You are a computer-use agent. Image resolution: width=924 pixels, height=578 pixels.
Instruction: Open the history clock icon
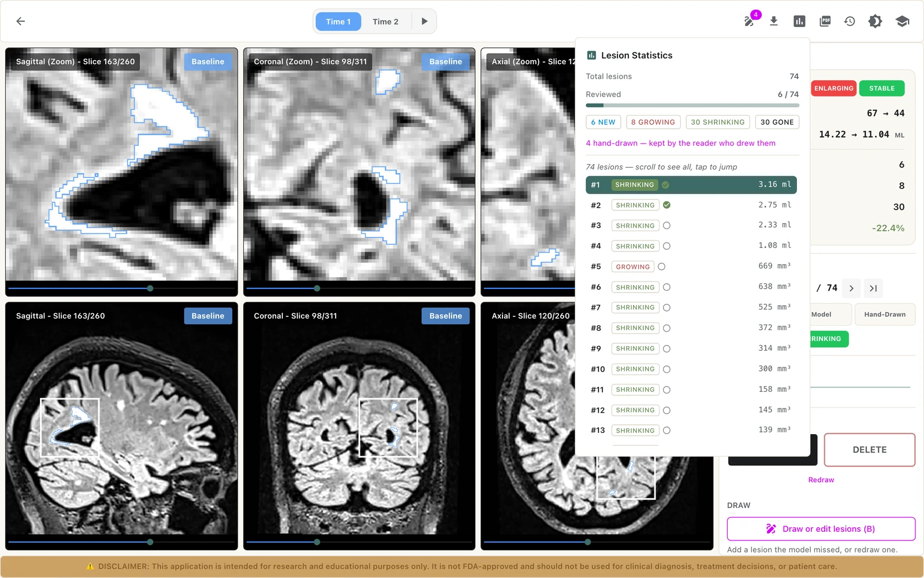click(850, 21)
